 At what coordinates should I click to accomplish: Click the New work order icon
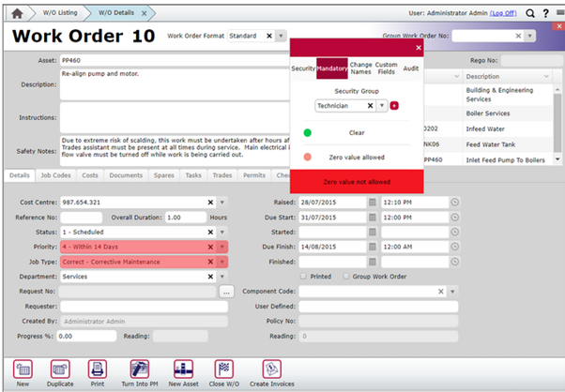(x=19, y=369)
